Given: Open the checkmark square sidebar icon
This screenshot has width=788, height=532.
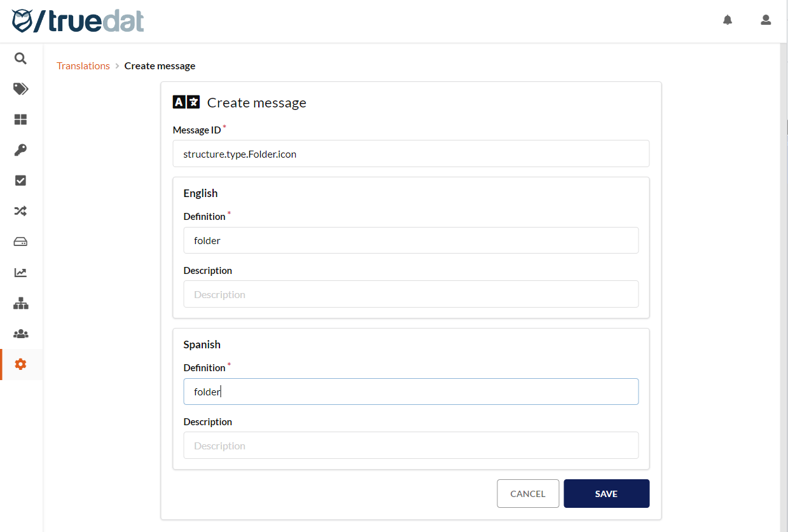Looking at the screenshot, I should [20, 181].
